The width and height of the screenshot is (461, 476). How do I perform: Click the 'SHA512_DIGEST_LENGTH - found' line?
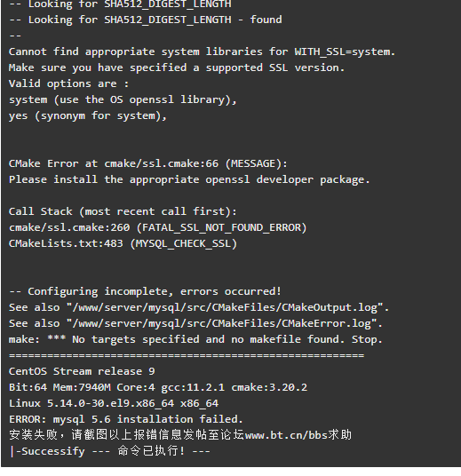coord(146,20)
